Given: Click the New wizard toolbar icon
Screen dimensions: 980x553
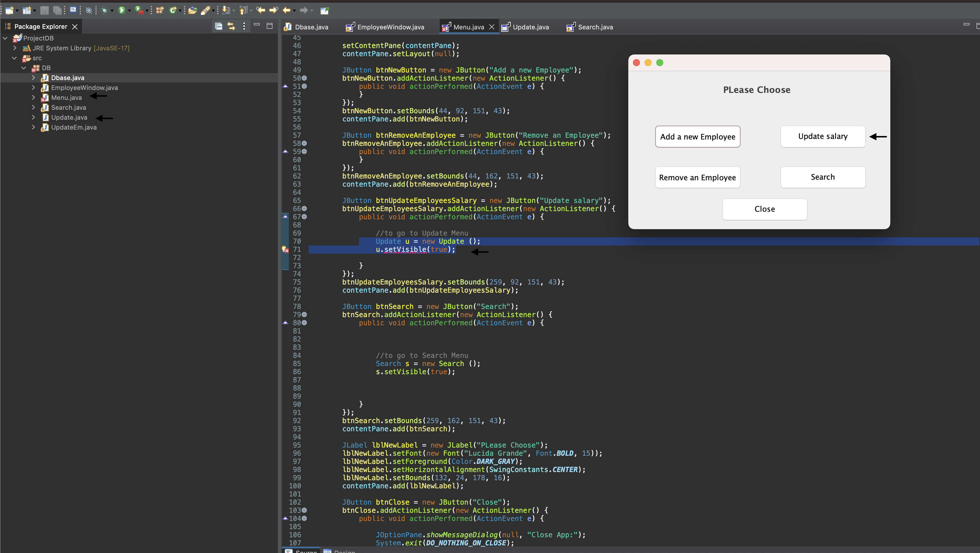Looking at the screenshot, I should tap(9, 10).
